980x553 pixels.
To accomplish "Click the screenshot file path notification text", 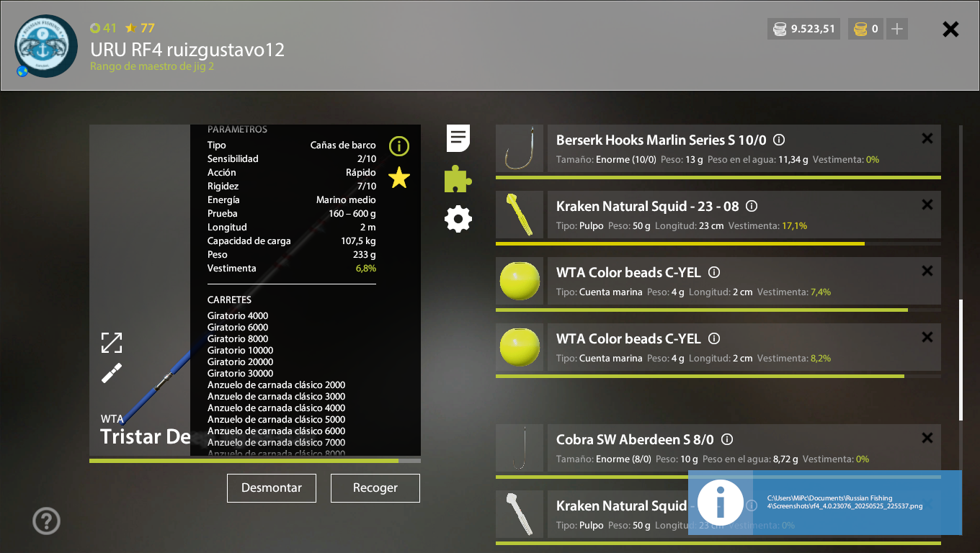I will (845, 502).
